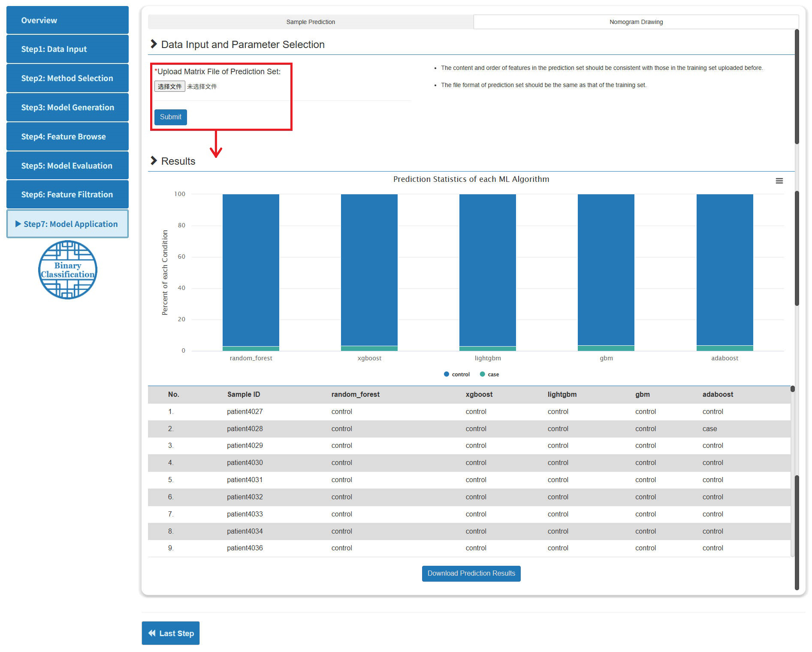Go to Step1: Data Input

(x=67, y=49)
